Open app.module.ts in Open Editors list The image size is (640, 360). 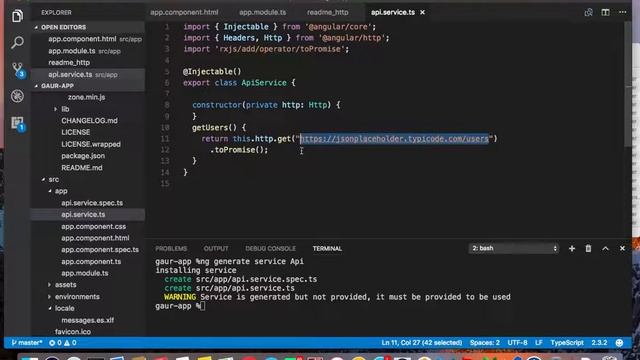coord(88,51)
